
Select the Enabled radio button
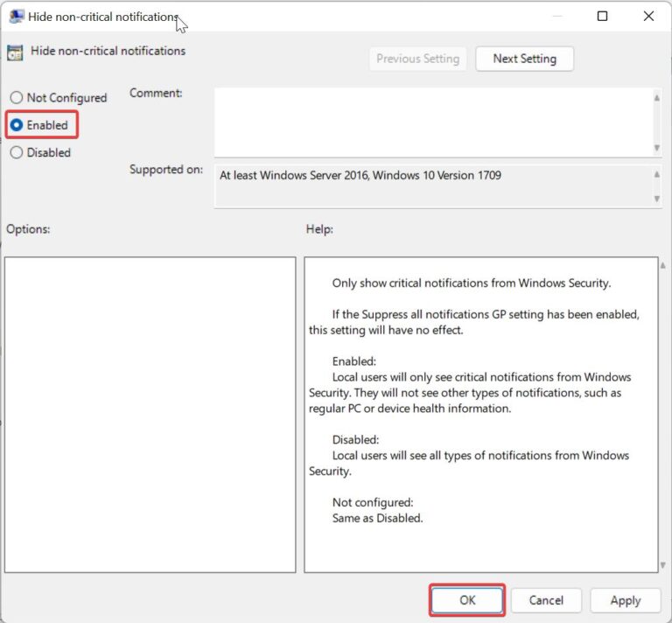[17, 125]
